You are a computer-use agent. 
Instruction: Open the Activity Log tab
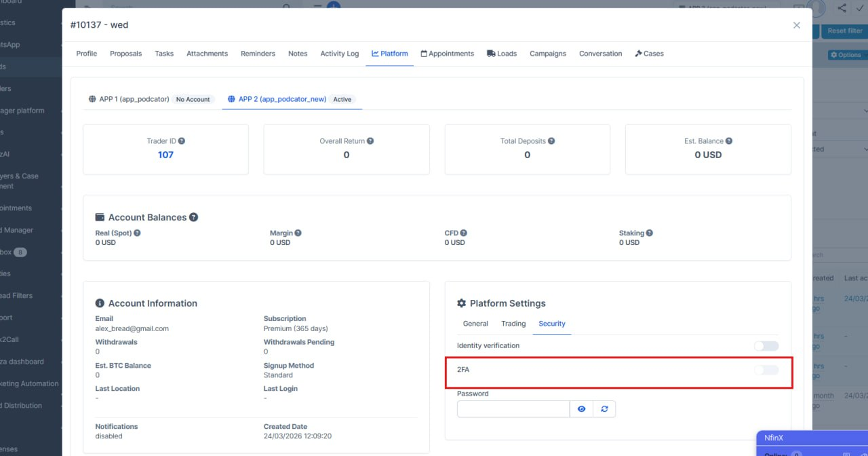tap(339, 54)
